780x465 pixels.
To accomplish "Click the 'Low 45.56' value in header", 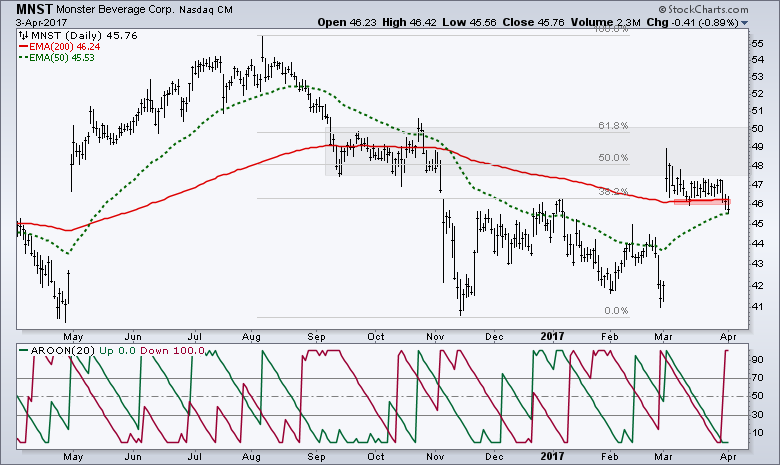I will click(468, 22).
